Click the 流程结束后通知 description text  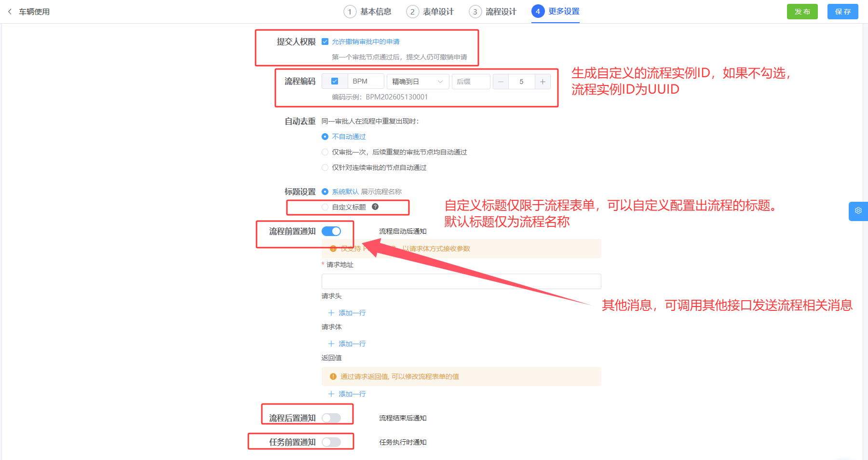tap(403, 418)
